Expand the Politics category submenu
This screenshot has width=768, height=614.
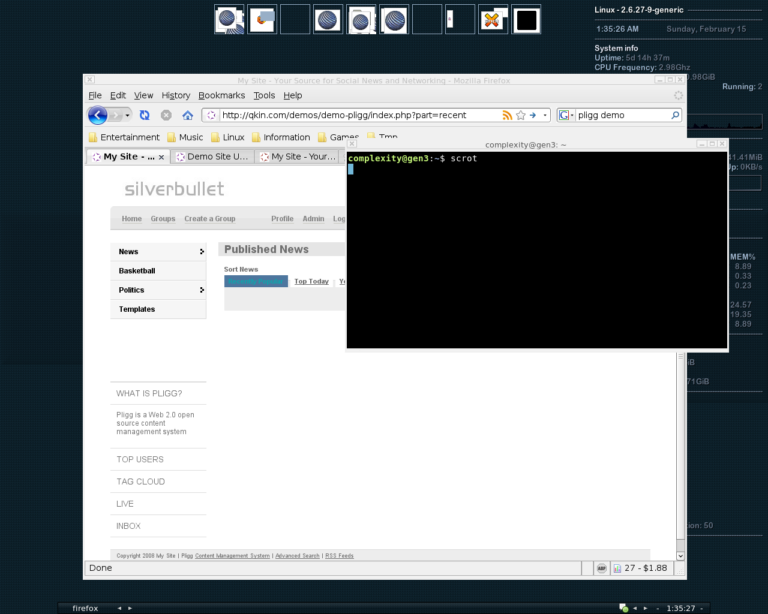click(x=201, y=290)
